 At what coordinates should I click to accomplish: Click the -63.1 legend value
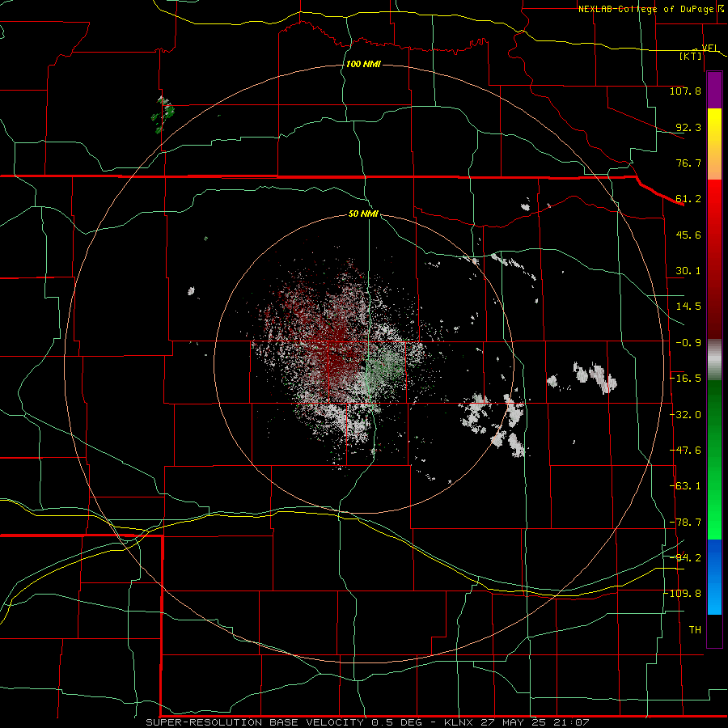[685, 486]
